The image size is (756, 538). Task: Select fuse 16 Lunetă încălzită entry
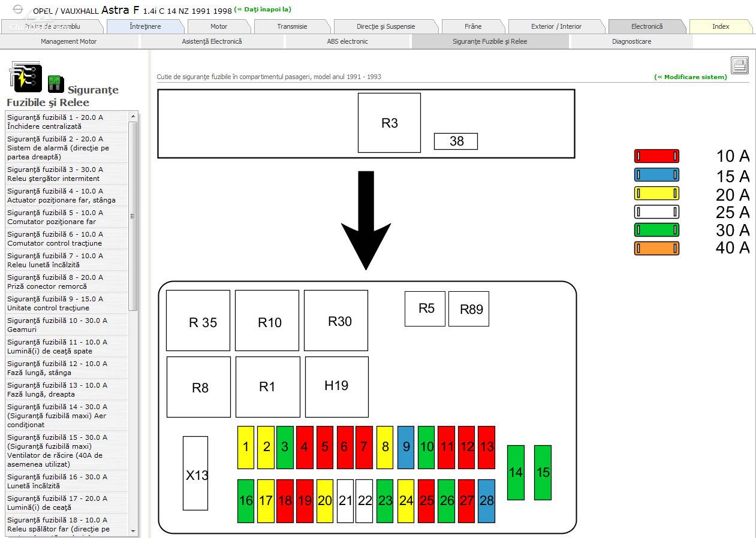[x=67, y=481]
